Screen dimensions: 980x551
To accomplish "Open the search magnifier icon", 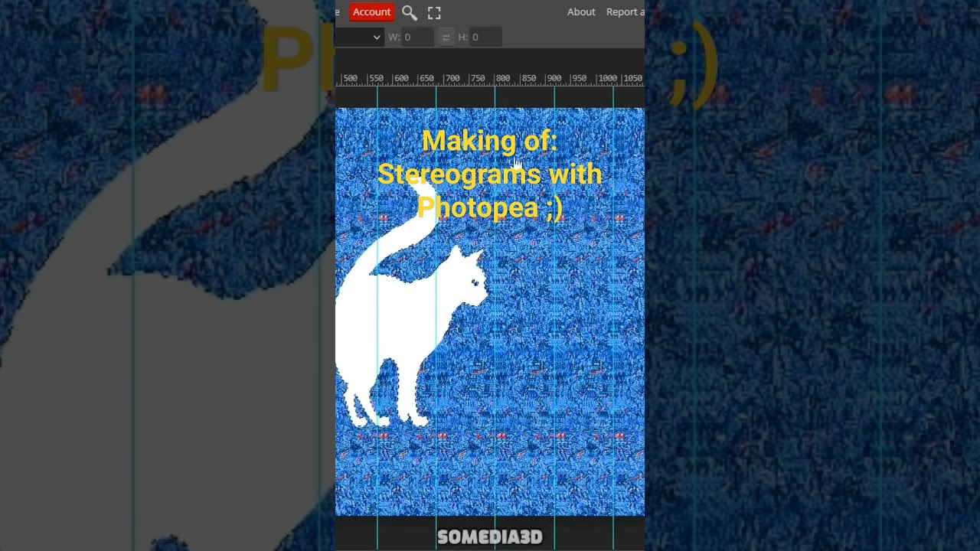I will (410, 12).
